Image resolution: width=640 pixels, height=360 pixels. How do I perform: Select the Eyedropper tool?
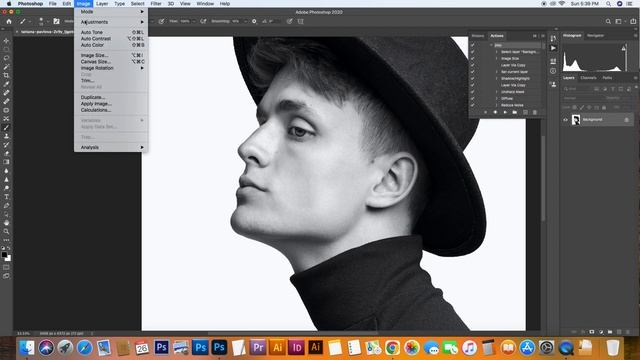click(6, 84)
